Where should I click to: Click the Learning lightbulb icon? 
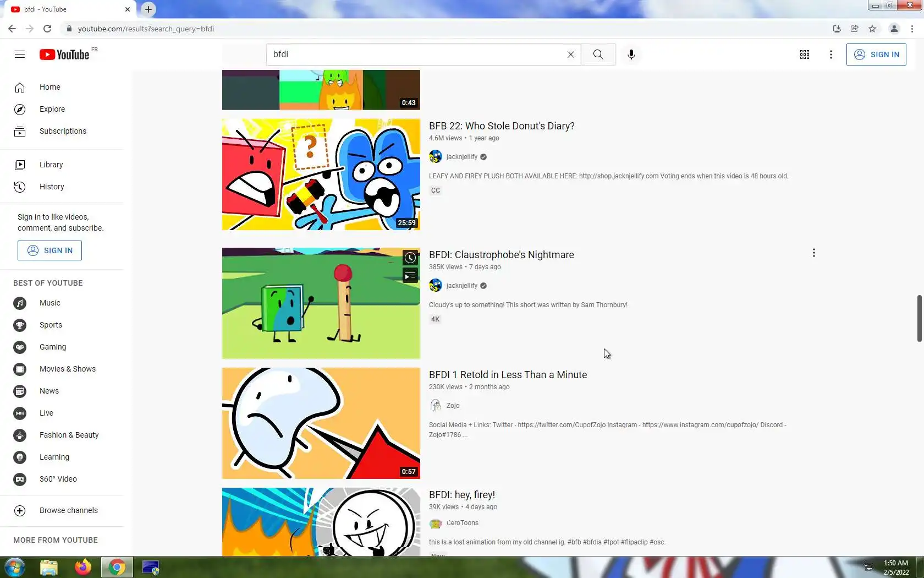pyautogui.click(x=20, y=457)
